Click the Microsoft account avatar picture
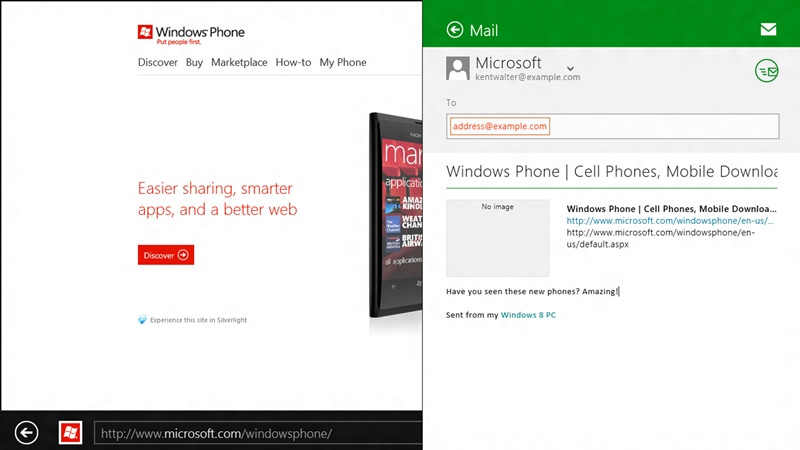Image resolution: width=800 pixels, height=450 pixels. point(458,68)
